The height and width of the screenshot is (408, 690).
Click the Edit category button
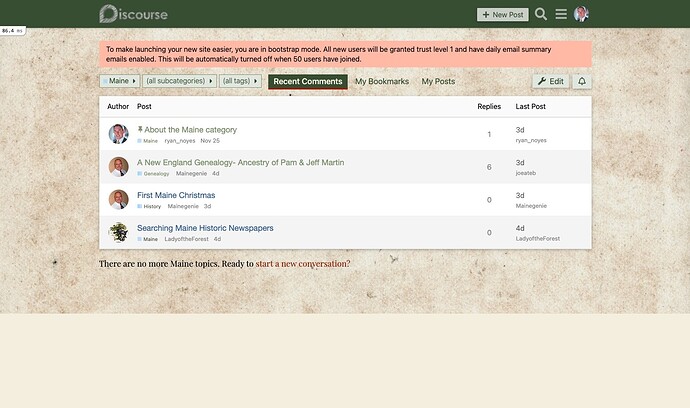(551, 81)
